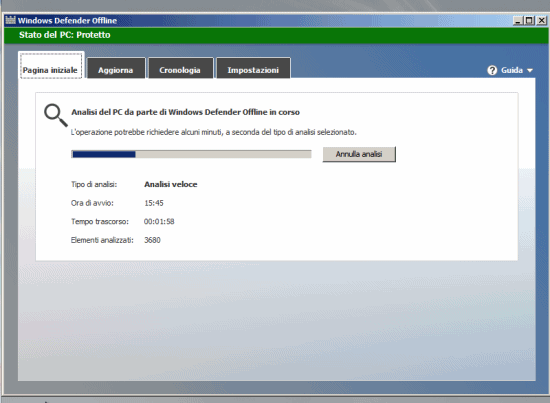Screen dimensions: 550x403
Task: Close the Windows Defender Offline window
Action: (542, 21)
